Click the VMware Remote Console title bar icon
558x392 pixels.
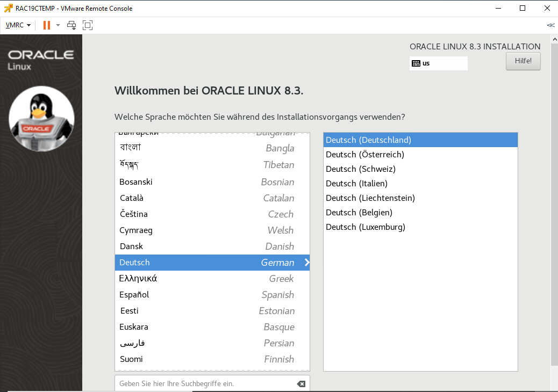click(8, 8)
